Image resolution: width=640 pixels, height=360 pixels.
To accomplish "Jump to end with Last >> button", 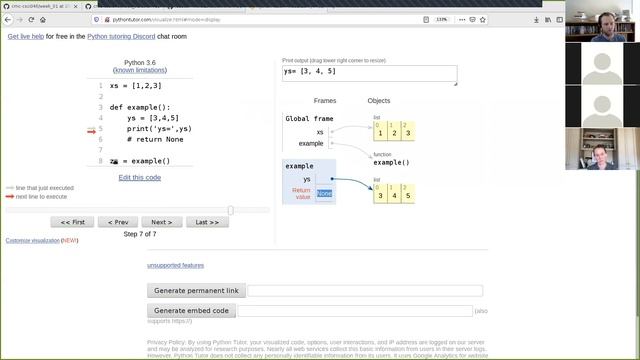I will click(x=207, y=222).
